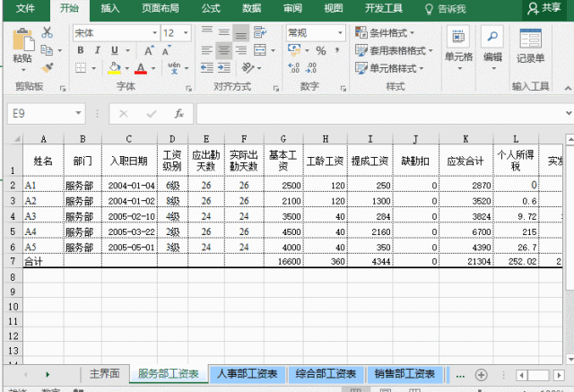Click the cell borders icon

81,67
